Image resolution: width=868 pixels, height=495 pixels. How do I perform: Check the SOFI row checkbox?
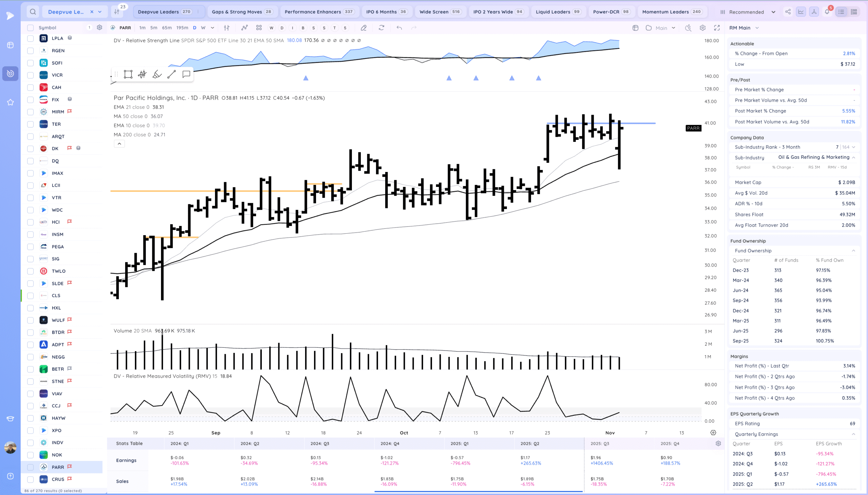[31, 63]
